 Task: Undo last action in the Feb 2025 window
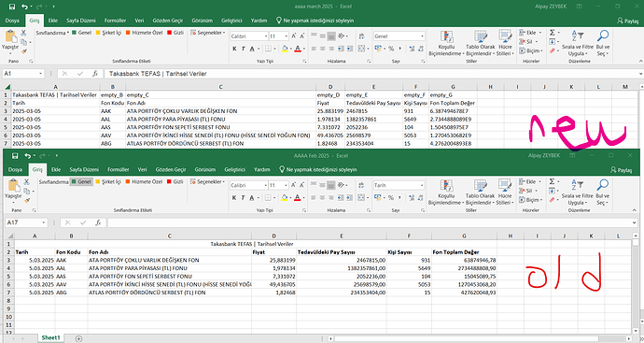[27, 156]
